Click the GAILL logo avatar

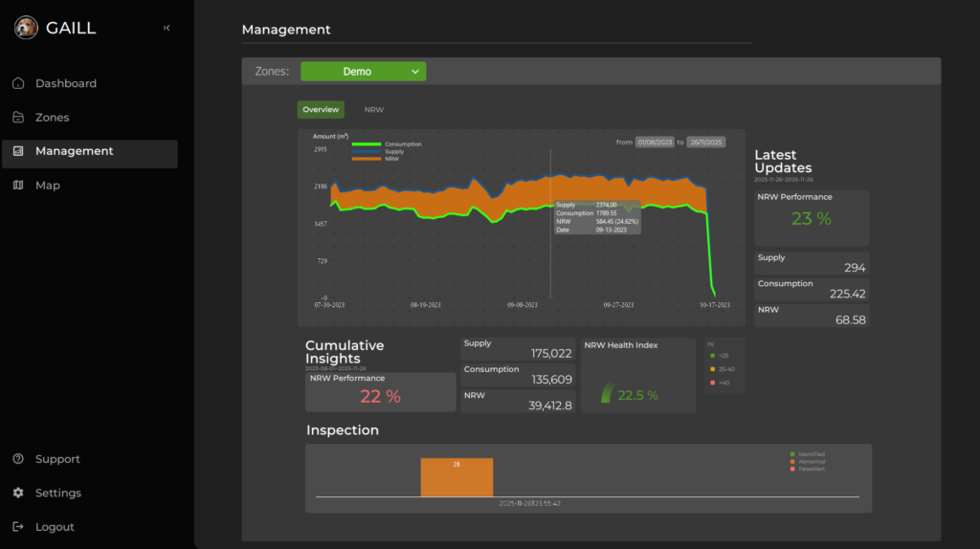tap(27, 29)
